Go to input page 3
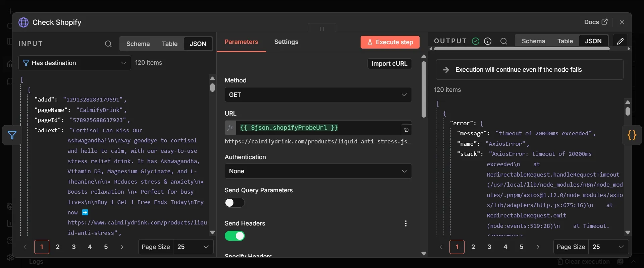Screen dimensions: 644x268 click(74, 247)
